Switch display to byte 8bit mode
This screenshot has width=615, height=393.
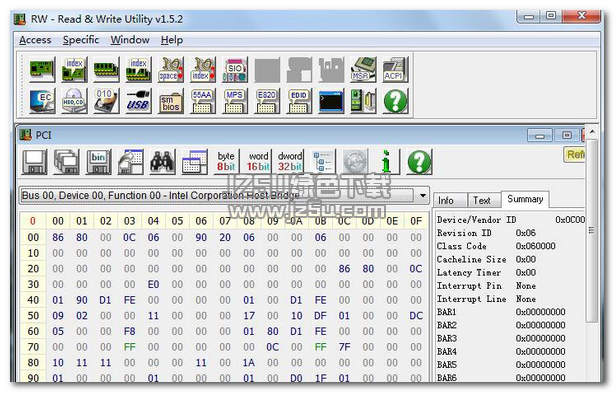226,162
